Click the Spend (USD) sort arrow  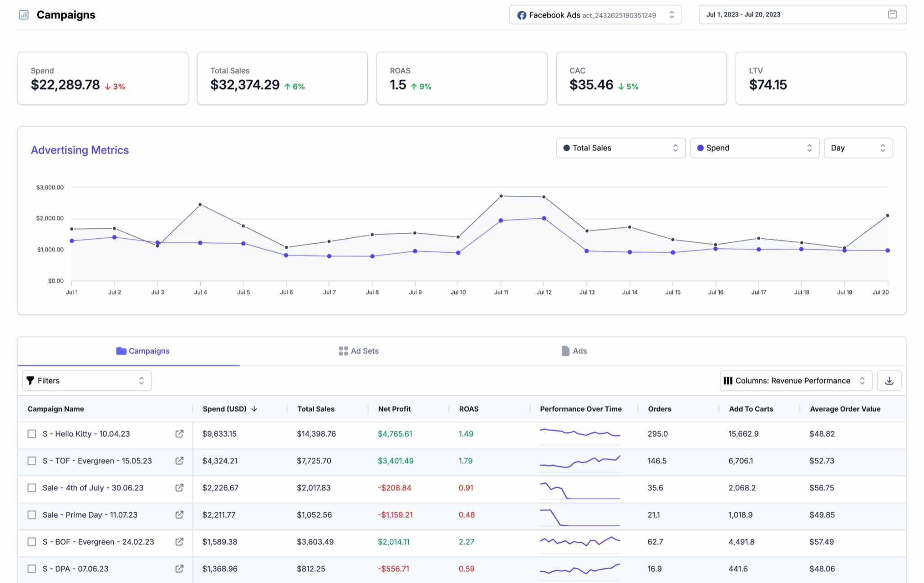pyautogui.click(x=254, y=409)
